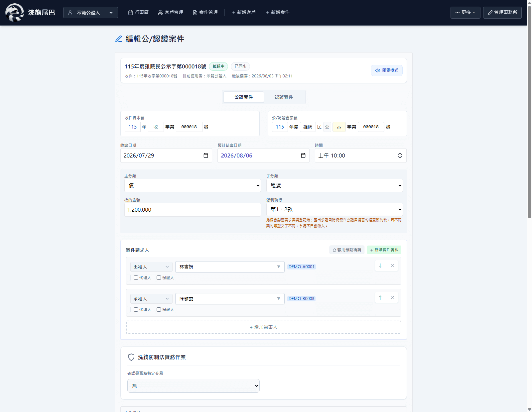Remove the 林書妍 party row
Viewport: 532px width, 412px height.
(392, 265)
